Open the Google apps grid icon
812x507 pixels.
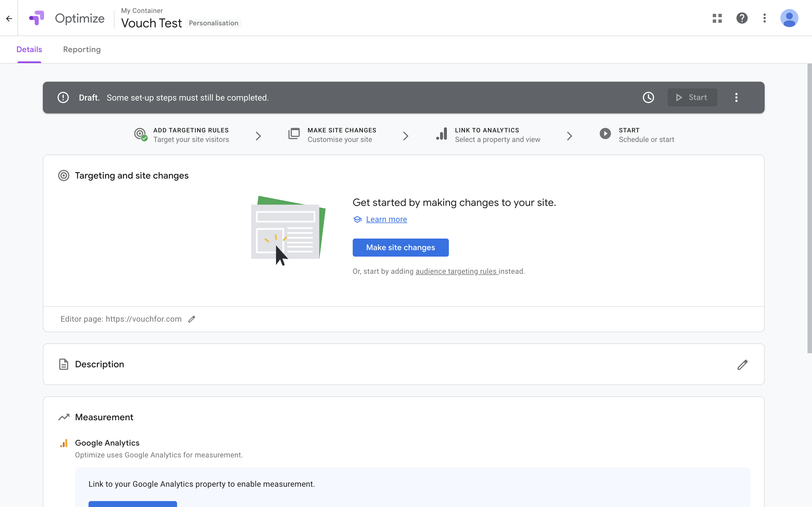point(717,18)
